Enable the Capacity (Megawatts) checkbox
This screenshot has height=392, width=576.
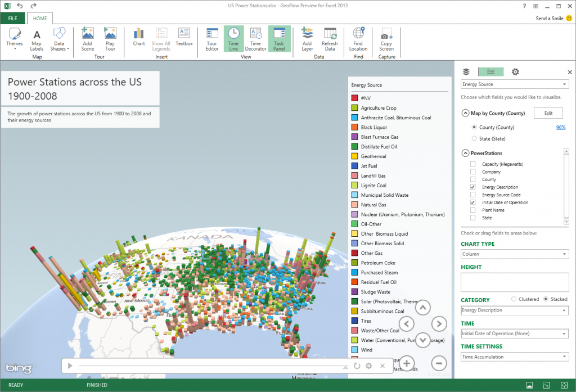[x=472, y=164]
